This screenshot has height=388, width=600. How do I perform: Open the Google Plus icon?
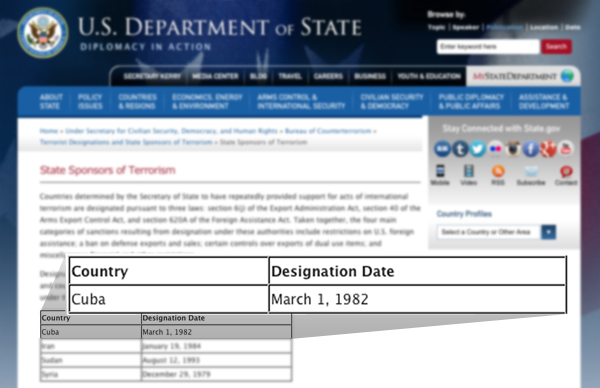coord(548,148)
